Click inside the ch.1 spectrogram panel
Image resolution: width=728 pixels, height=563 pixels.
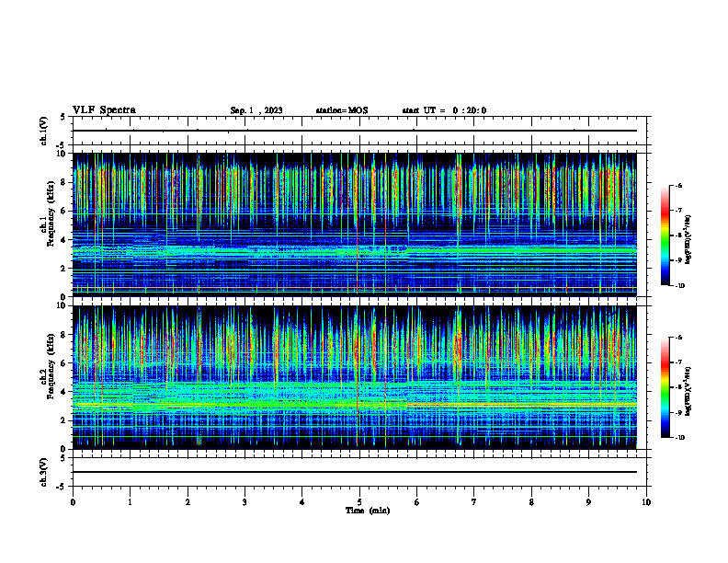pos(355,224)
